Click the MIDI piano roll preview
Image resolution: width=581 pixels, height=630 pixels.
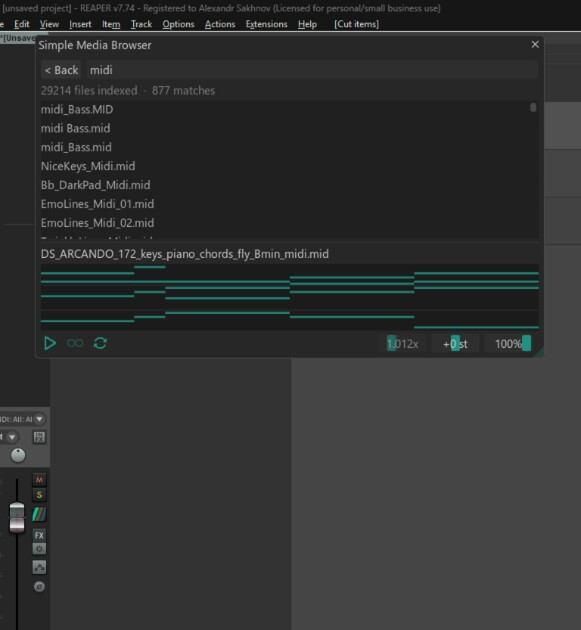pos(289,297)
